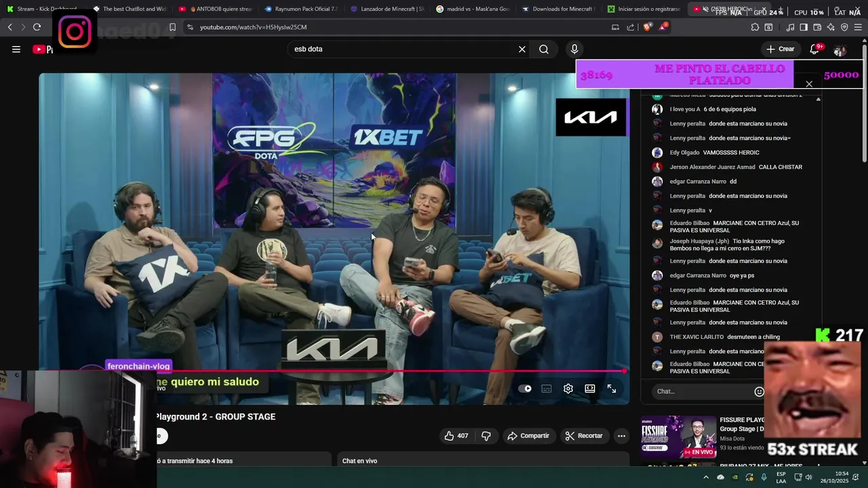The height and width of the screenshot is (488, 868).
Task: Focus the YouTube search field
Action: [403, 49]
